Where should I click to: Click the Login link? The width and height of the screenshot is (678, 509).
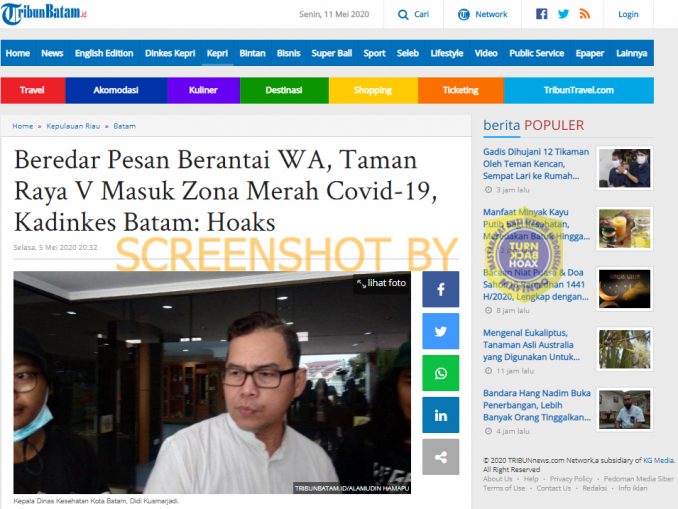[628, 14]
